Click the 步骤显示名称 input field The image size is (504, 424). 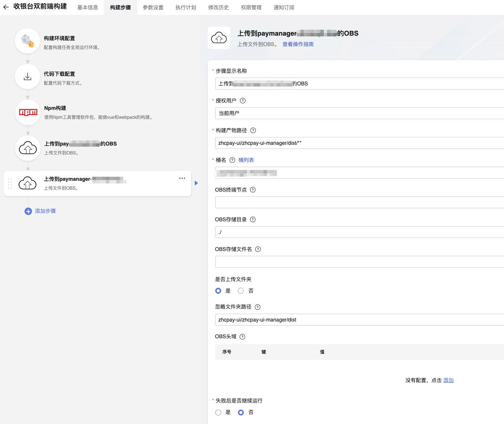coord(359,84)
